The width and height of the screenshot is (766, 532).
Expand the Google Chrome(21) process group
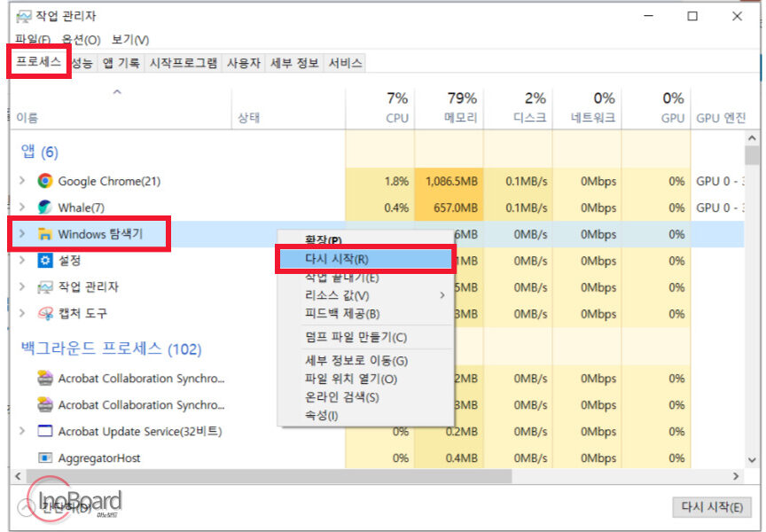click(22, 181)
